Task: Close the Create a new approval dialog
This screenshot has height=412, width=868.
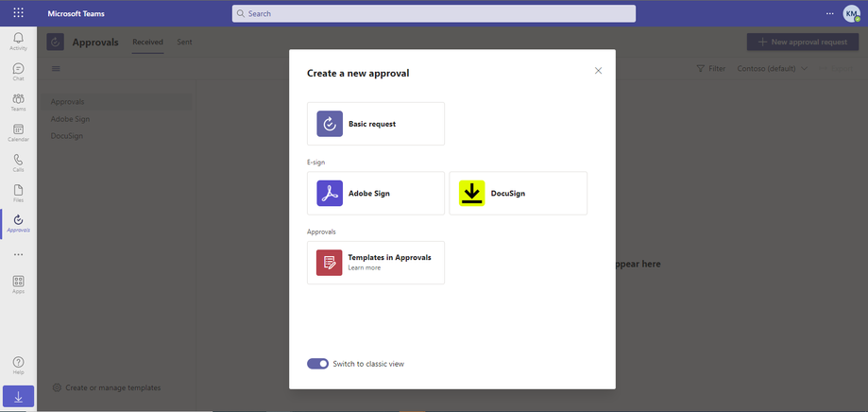Action: click(x=598, y=70)
